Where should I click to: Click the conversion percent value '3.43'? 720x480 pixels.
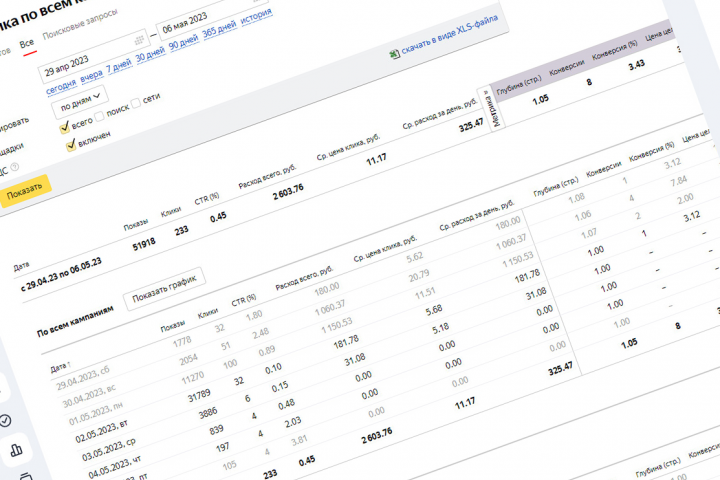pos(636,66)
